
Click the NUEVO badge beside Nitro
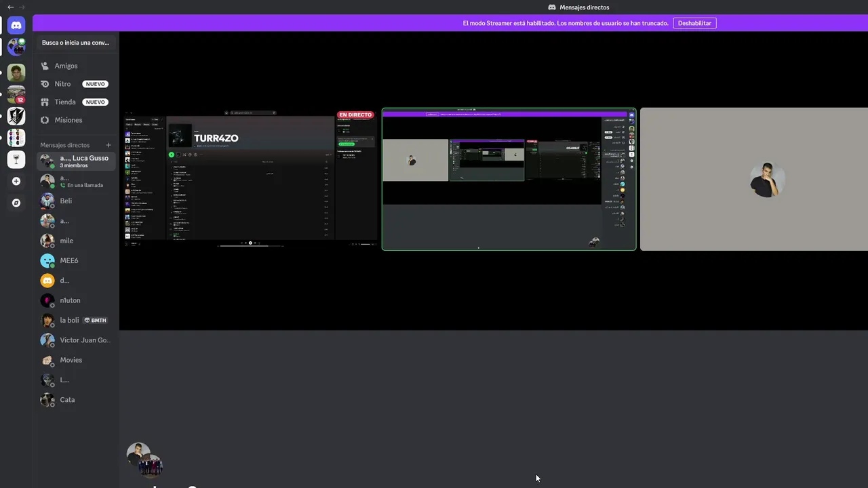pos(96,84)
